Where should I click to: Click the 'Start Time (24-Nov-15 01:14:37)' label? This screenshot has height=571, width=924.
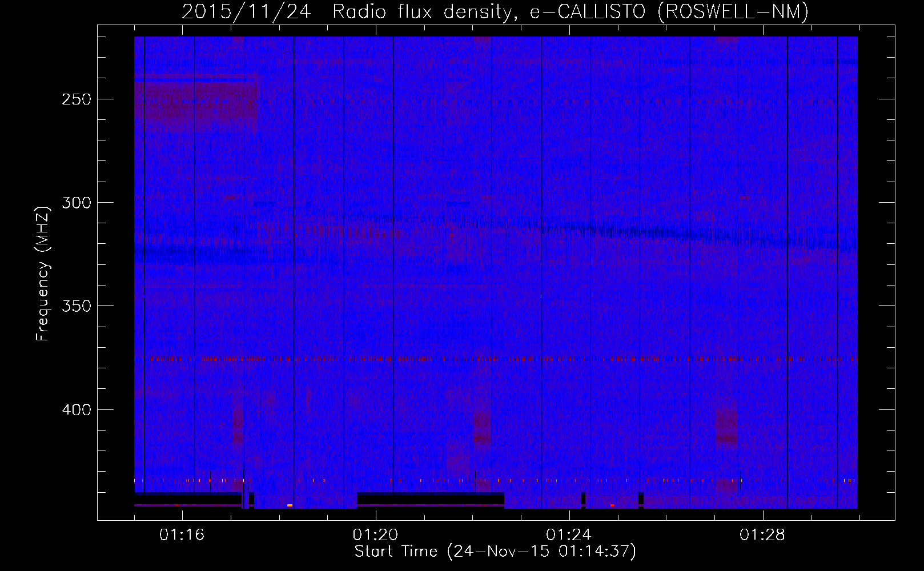495,552
